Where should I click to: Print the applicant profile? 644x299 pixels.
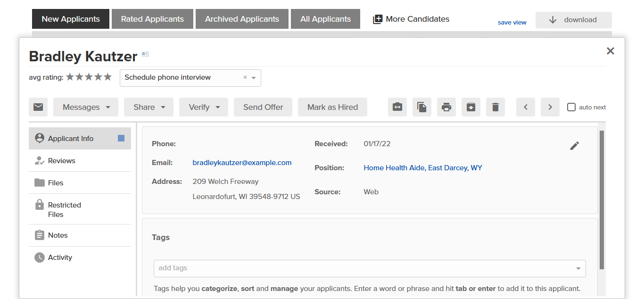(446, 107)
